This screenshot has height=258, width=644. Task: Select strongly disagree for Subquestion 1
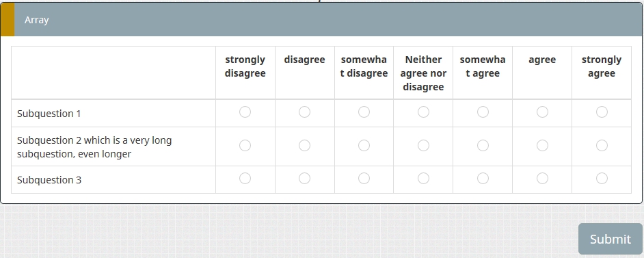coord(245,112)
